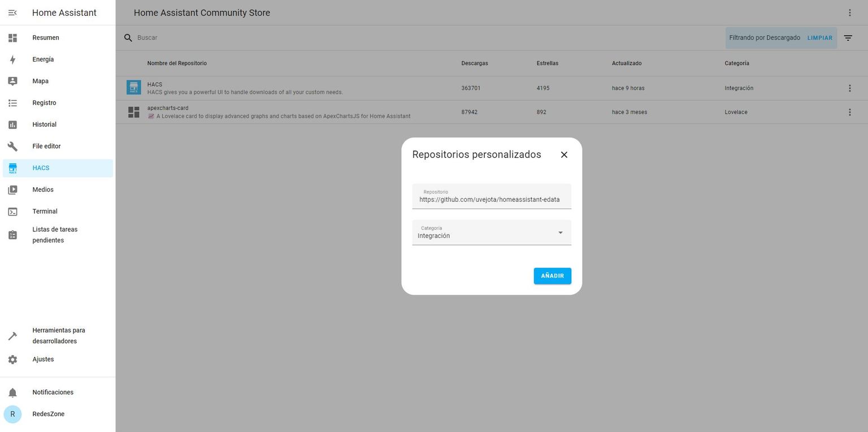Screen dimensions: 868x432
Task: Select the apexcharts-card repository name
Action: pyautogui.click(x=168, y=108)
